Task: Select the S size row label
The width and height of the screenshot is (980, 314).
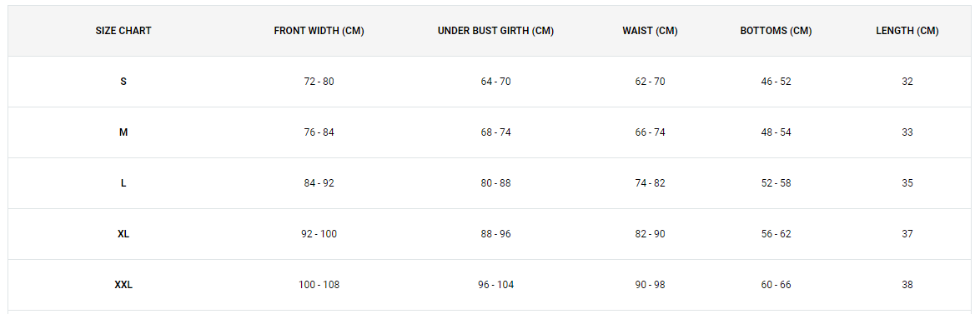Action: (123, 81)
